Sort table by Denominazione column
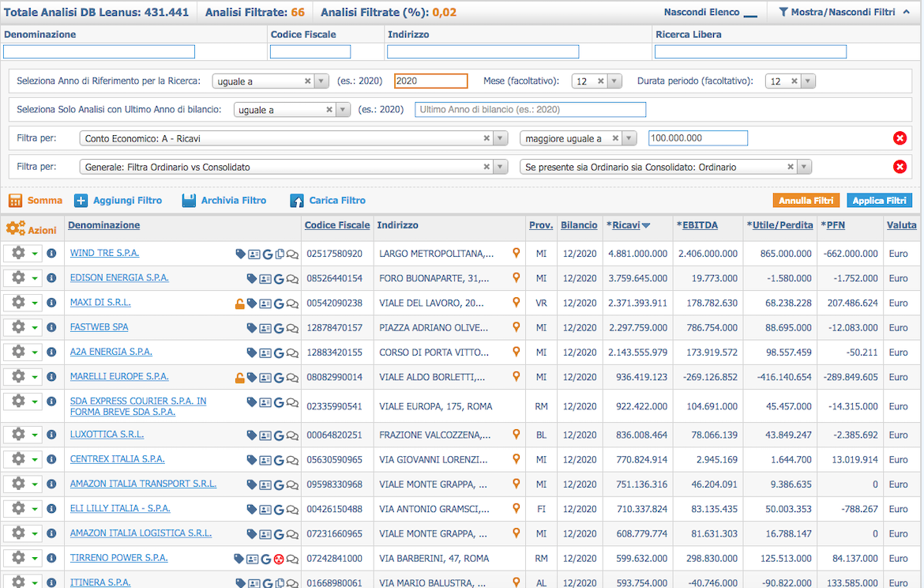Viewport: 924px width, 588px height. tap(103, 225)
